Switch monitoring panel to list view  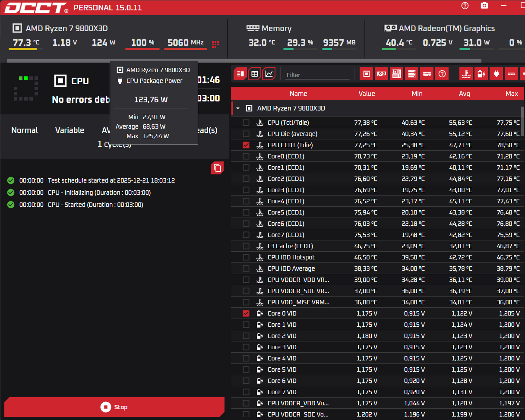240,74
